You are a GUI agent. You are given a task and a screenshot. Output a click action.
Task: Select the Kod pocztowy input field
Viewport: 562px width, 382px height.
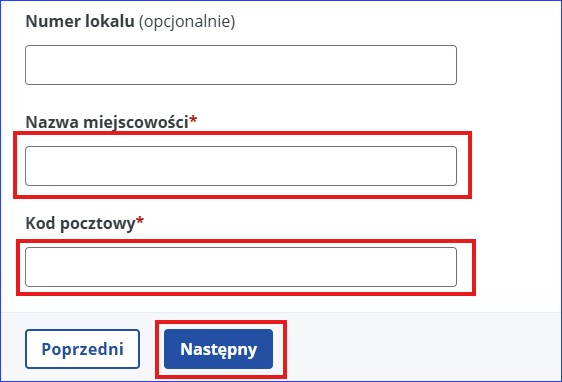pos(241,267)
